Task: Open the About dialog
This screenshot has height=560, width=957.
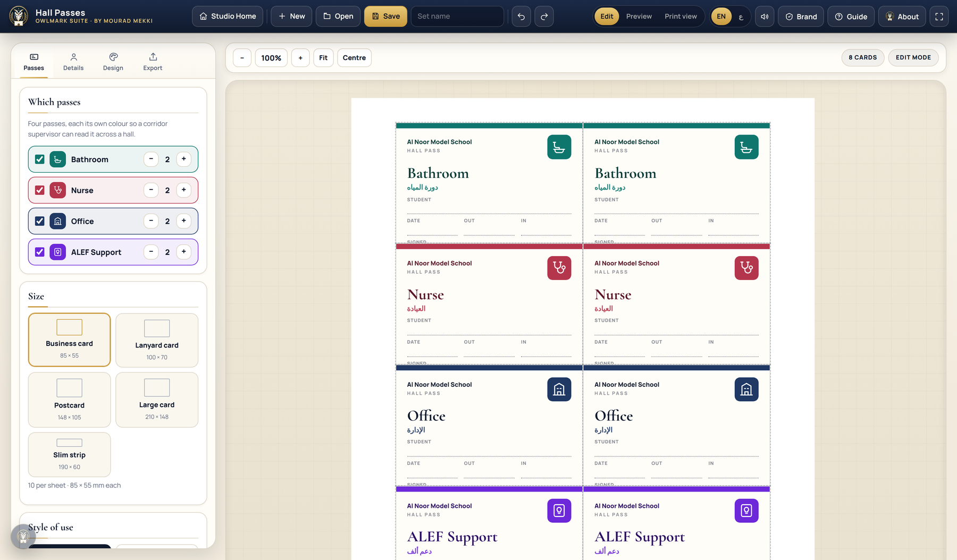Action: tap(902, 16)
